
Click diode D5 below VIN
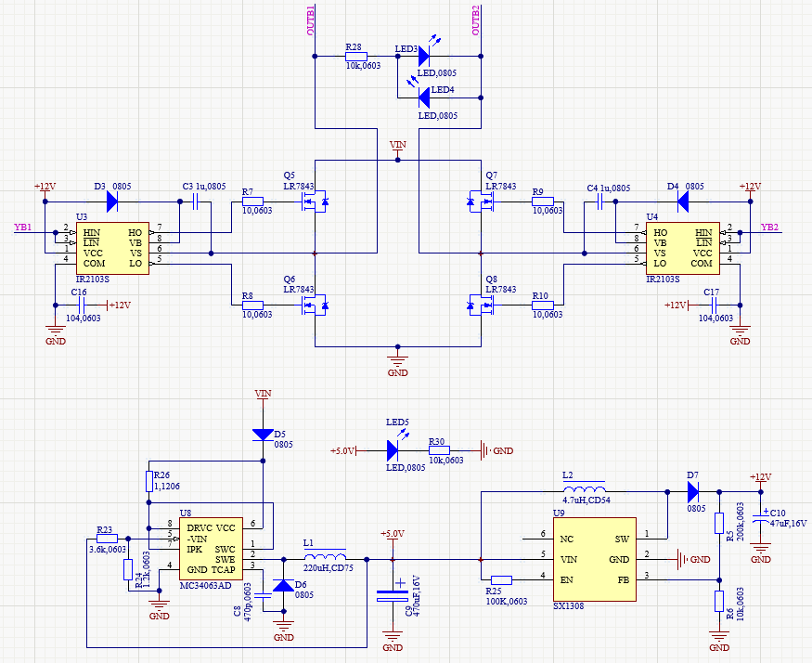coord(263,435)
